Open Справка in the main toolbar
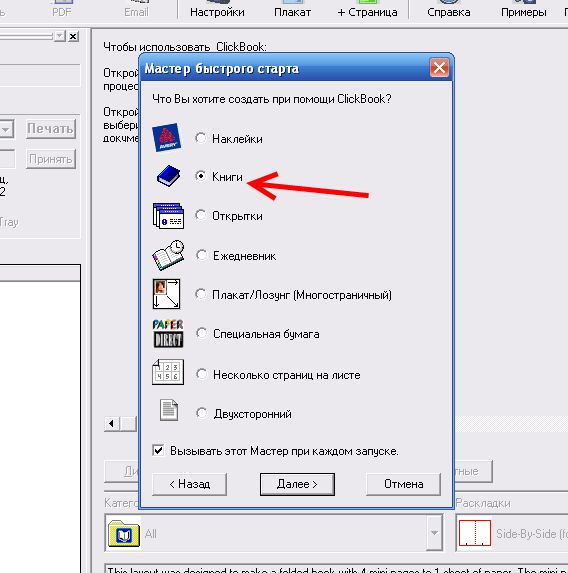This screenshot has height=573, width=568. click(449, 10)
